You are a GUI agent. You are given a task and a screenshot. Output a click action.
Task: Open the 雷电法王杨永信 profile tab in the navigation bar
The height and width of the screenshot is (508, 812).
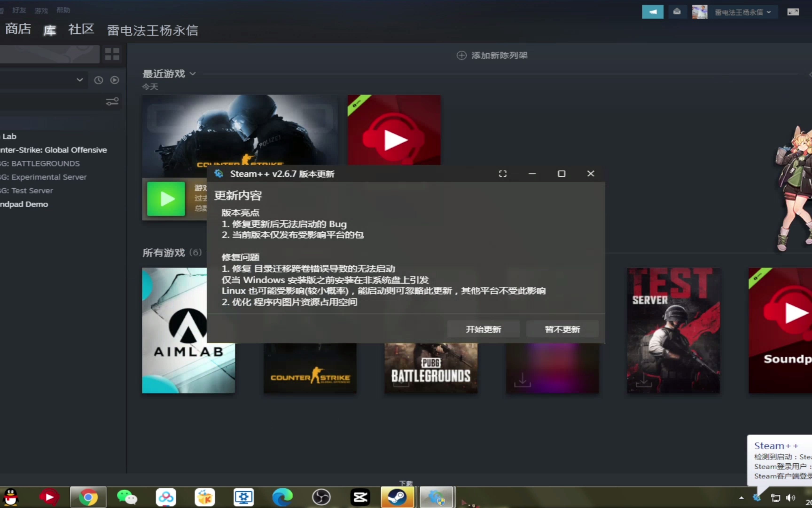(153, 31)
